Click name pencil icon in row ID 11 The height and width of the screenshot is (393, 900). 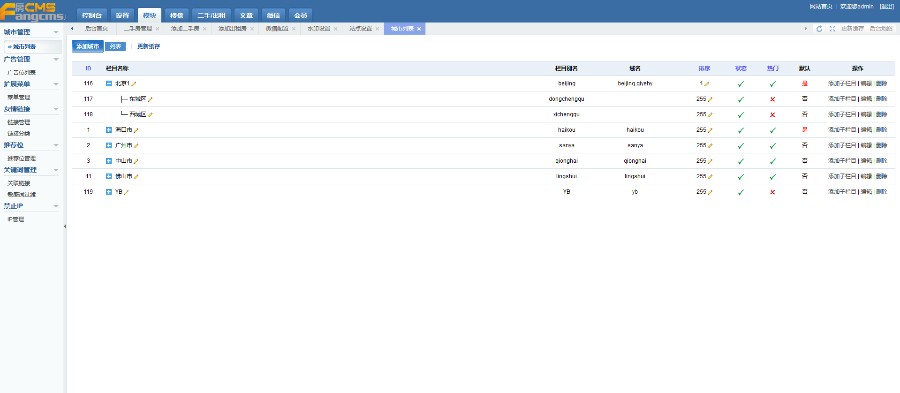[x=136, y=177]
